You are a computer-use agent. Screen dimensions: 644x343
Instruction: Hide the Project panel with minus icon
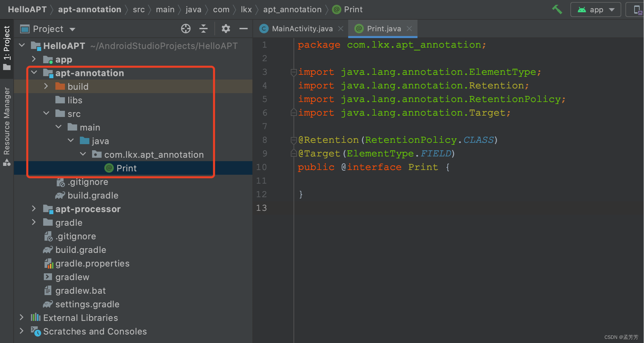click(244, 29)
